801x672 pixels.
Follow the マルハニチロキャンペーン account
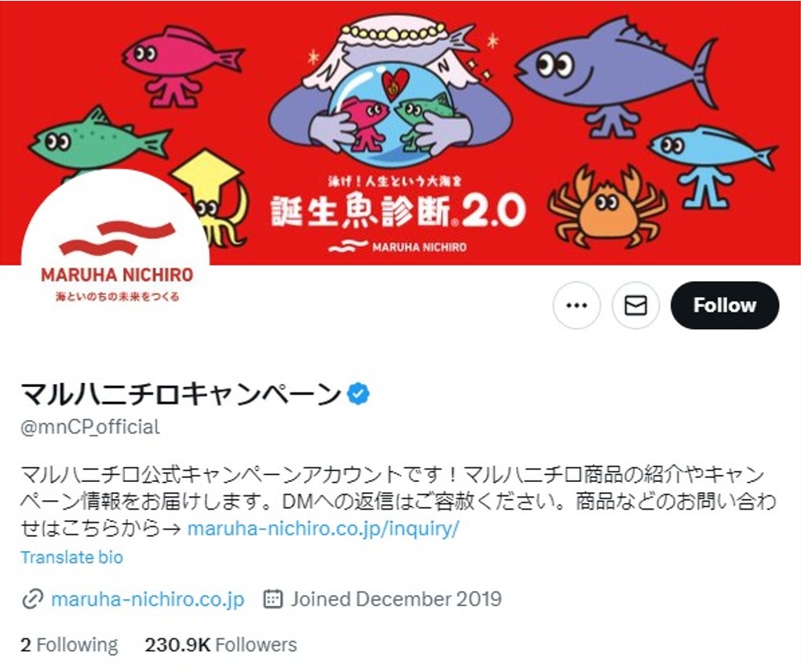pos(724,305)
